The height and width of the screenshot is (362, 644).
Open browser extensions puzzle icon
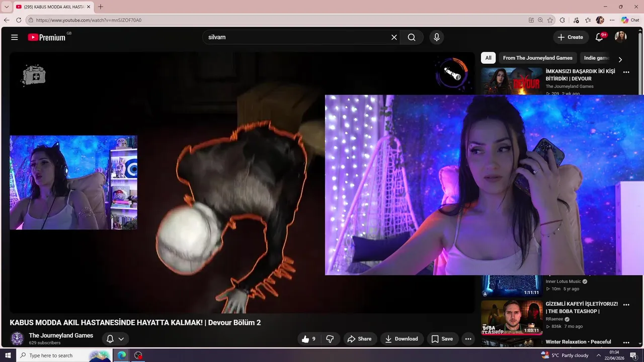562,20
